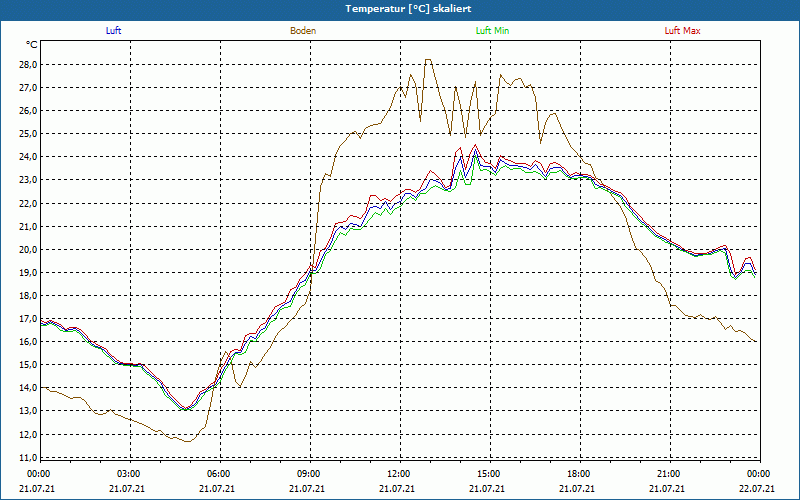
Task: Click the 18,0 y-axis value
Action: pyautogui.click(x=28, y=295)
